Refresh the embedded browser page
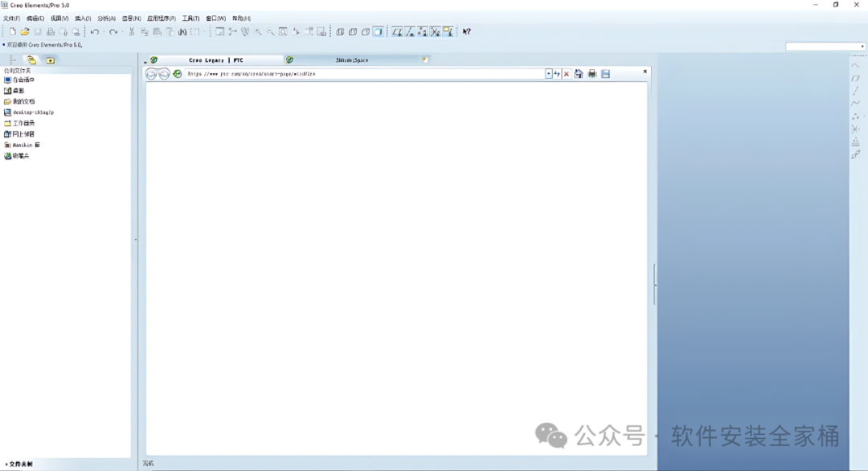 (x=177, y=74)
